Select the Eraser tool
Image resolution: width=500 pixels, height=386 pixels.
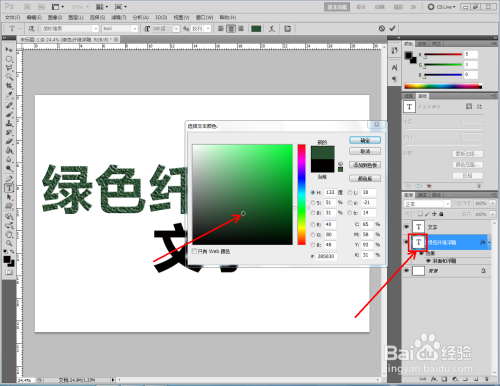9,141
